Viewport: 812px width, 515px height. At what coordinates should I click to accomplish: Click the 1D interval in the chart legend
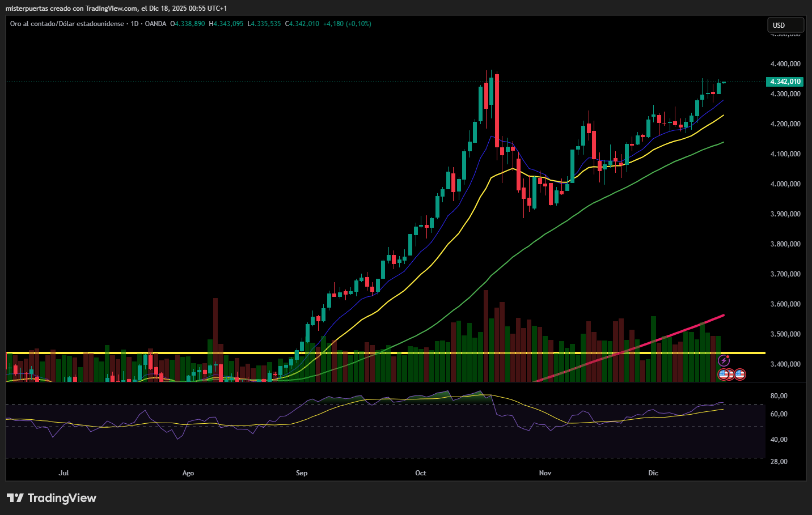tap(134, 24)
